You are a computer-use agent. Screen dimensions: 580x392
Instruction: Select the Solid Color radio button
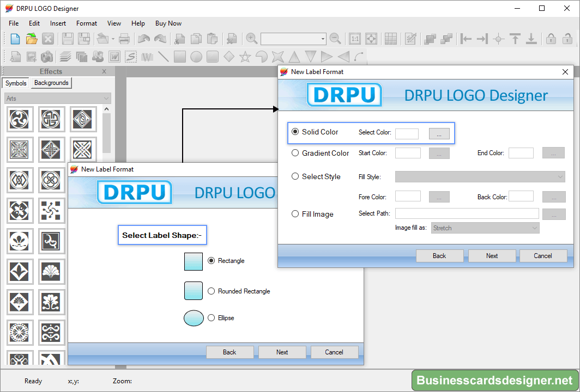tap(295, 132)
